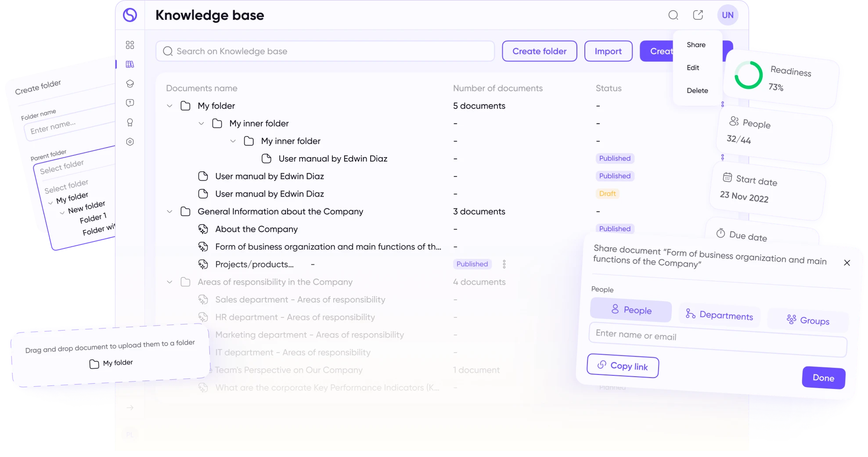868x457 pixels.
Task: Collapse General Information about the Company folder
Action: [169, 212]
